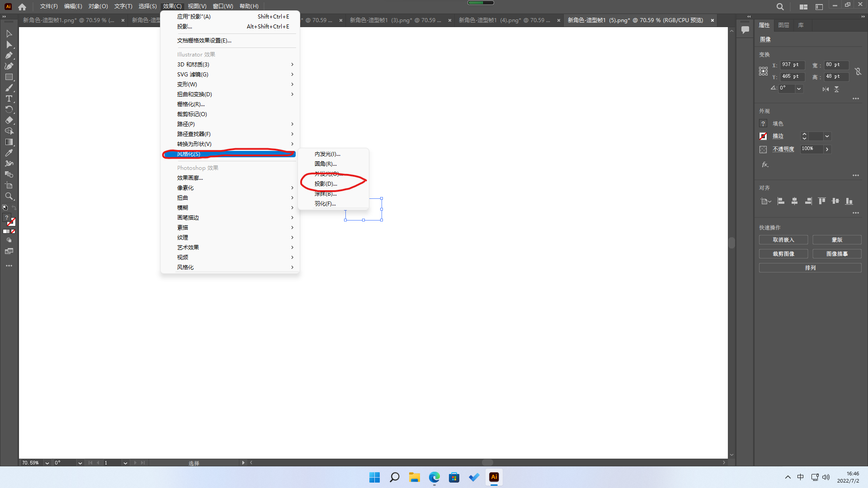This screenshot has width=868, height=488.
Task: Click the 取消嵌入 button
Action: pos(783,240)
